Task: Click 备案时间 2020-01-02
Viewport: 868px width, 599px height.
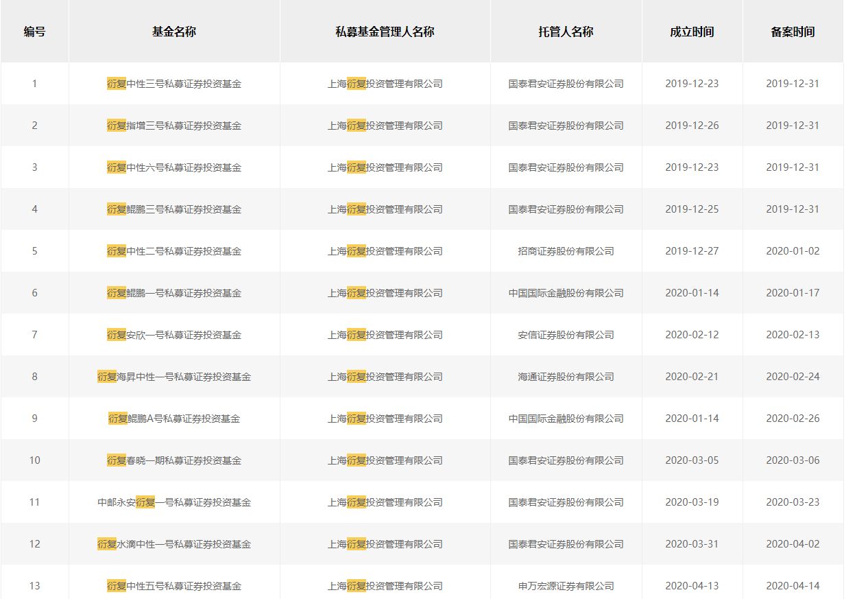Action: pos(793,251)
